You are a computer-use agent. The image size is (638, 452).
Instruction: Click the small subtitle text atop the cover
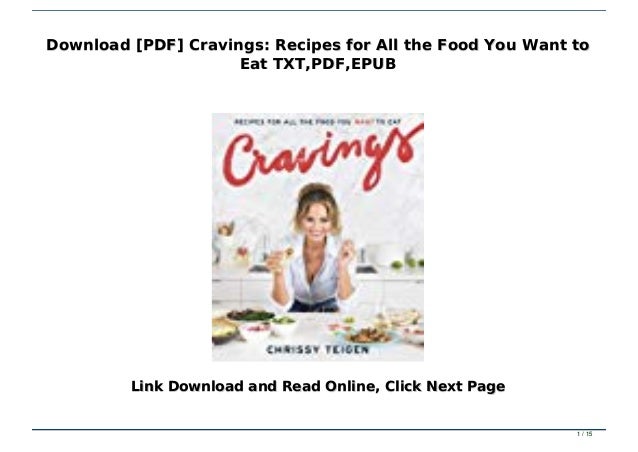pyautogui.click(x=318, y=122)
